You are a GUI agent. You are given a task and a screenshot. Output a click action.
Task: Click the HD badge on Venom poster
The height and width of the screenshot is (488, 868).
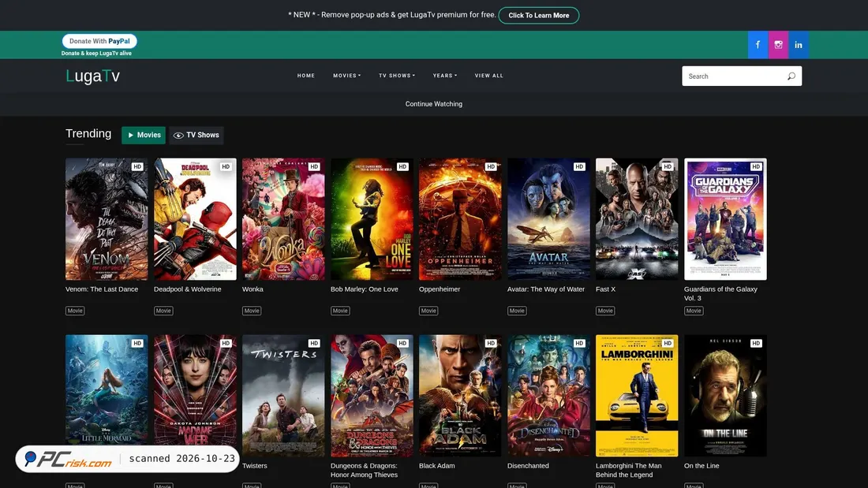click(137, 166)
